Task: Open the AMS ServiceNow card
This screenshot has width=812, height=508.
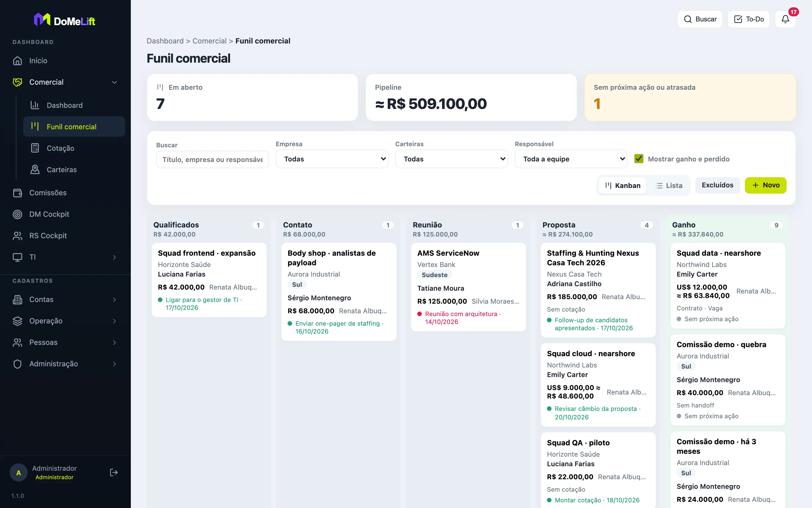Action: point(468,287)
